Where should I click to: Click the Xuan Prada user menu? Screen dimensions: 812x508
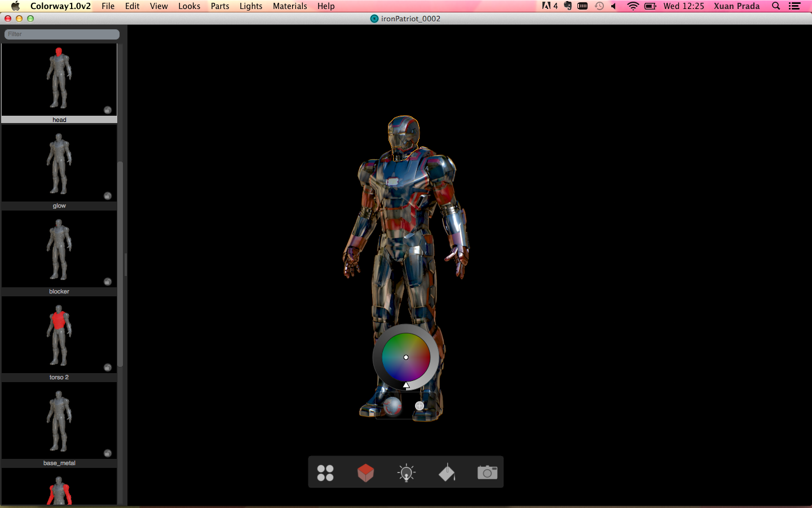pos(736,6)
